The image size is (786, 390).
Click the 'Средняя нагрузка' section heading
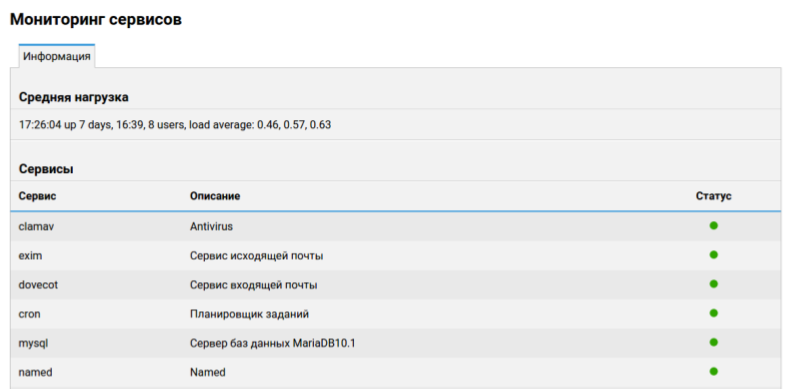pyautogui.click(x=74, y=97)
